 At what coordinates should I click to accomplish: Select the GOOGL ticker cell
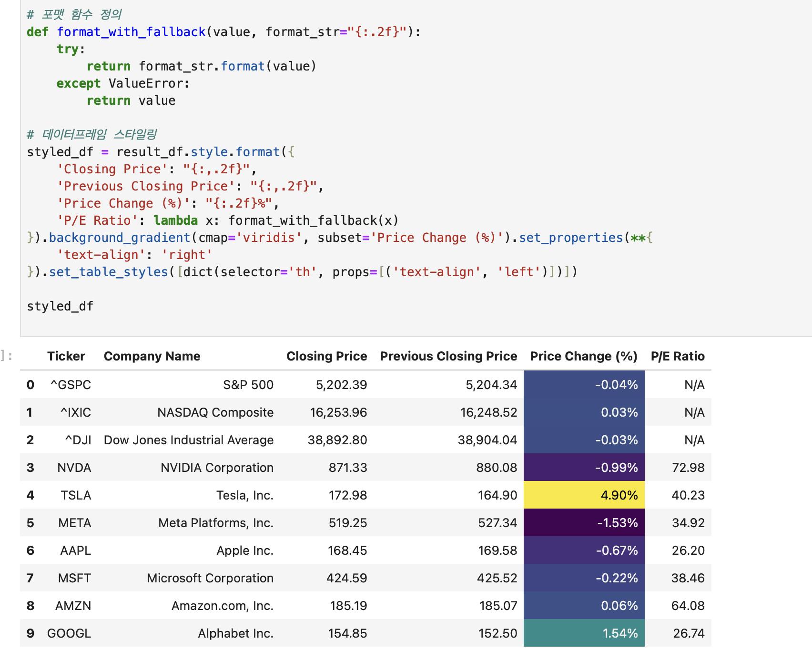click(69, 633)
